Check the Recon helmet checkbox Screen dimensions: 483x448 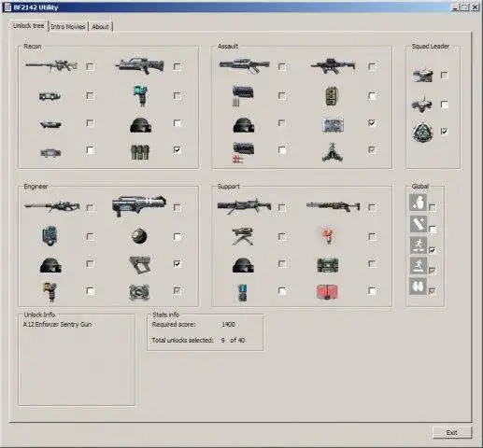point(178,123)
